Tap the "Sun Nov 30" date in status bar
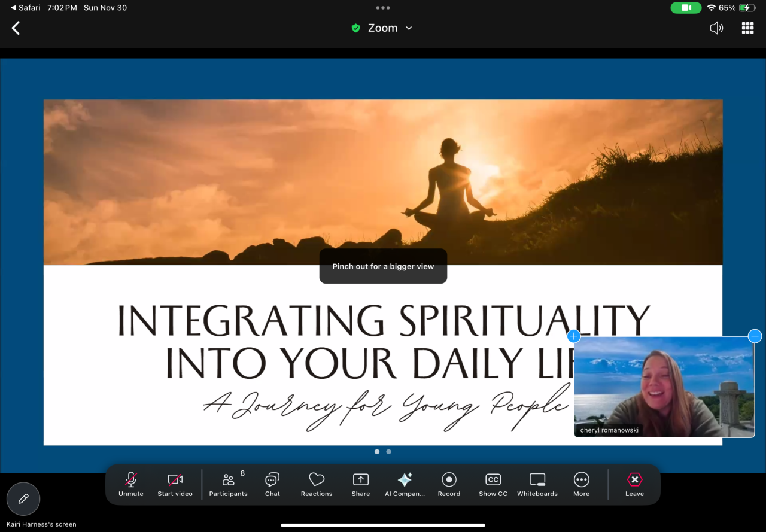Viewport: 766px width, 532px height. point(104,8)
